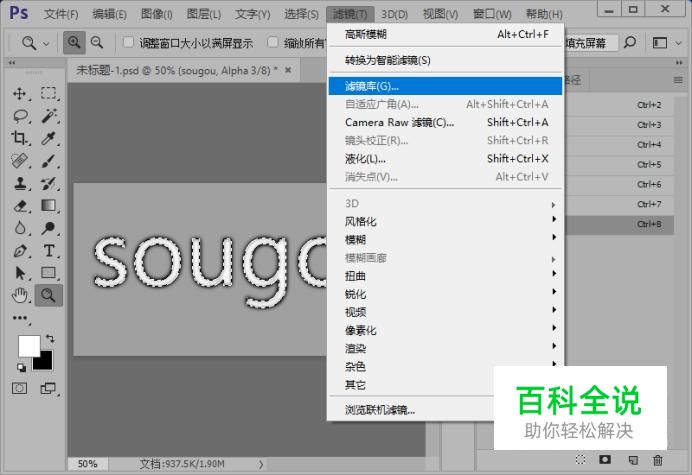Image resolution: width=692 pixels, height=475 pixels.
Task: Select the Gradient tool
Action: coord(48,206)
